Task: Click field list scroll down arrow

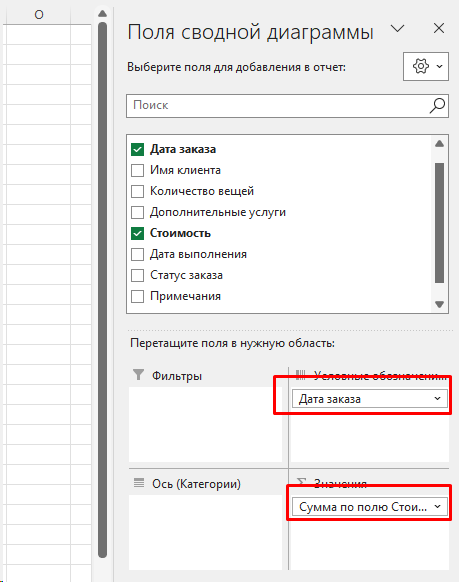Action: [x=439, y=304]
